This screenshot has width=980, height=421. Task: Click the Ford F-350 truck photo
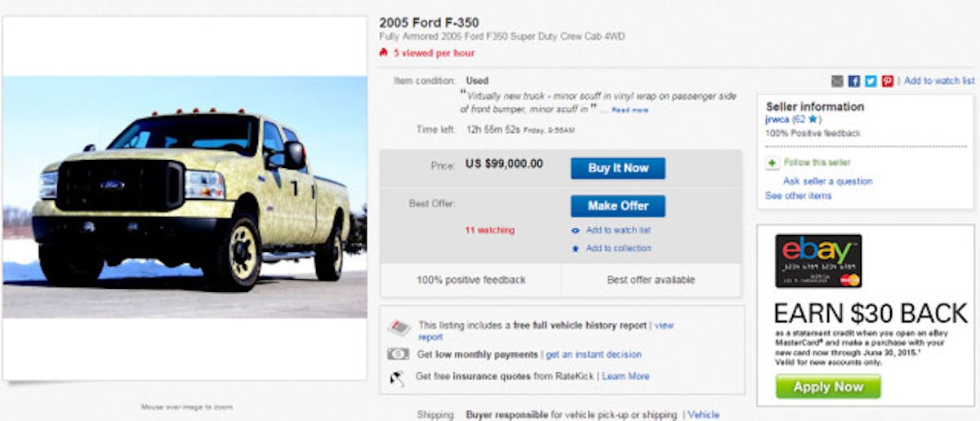click(x=185, y=197)
